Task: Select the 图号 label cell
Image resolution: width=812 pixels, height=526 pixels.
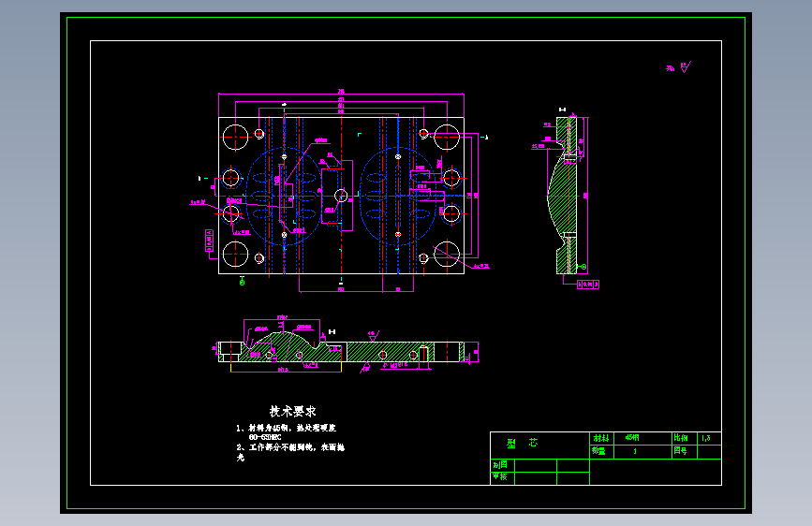Action: coord(684,452)
